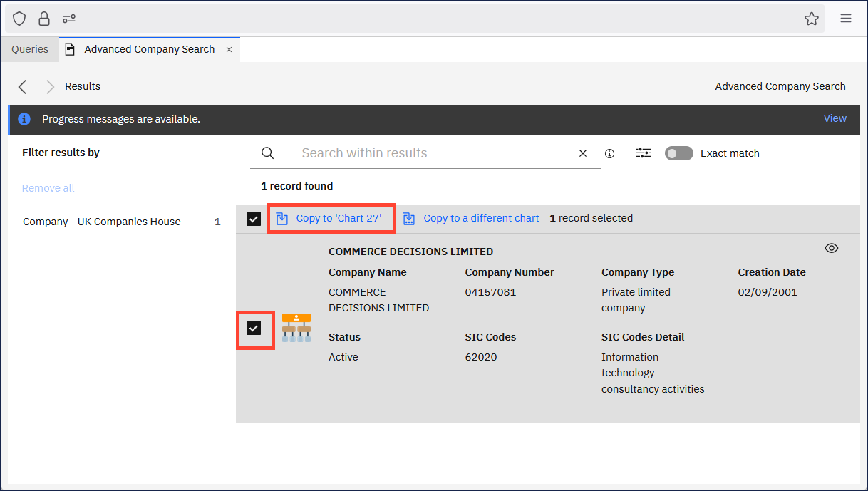Viewport: 868px width, 491px height.
Task: Click Private limited company type value
Action: (636, 300)
